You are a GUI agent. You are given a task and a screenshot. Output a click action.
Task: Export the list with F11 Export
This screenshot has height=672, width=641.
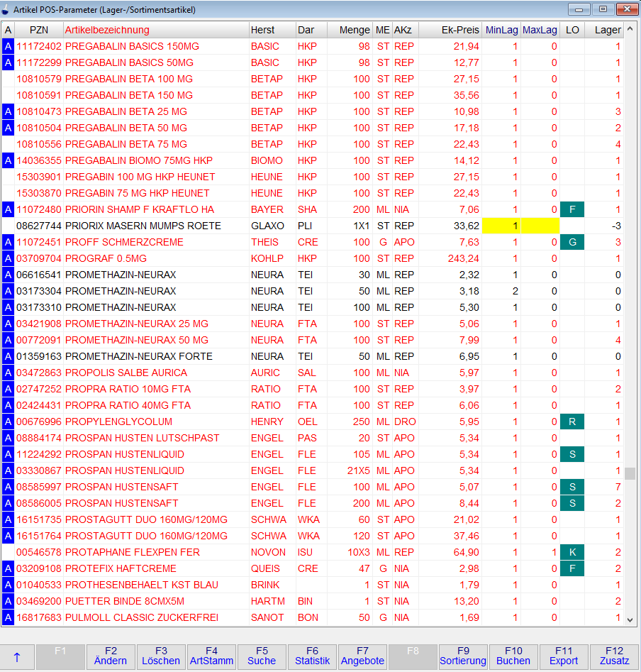pos(564,656)
